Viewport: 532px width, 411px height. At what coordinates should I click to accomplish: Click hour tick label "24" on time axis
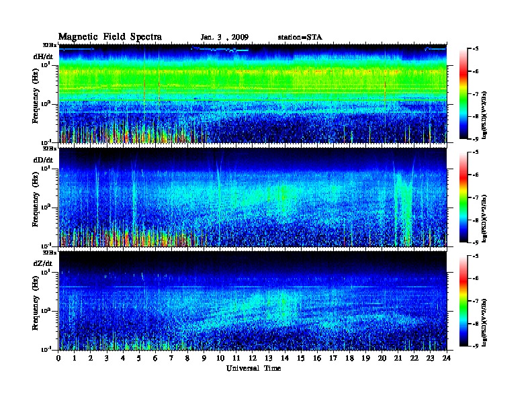pos(447,359)
